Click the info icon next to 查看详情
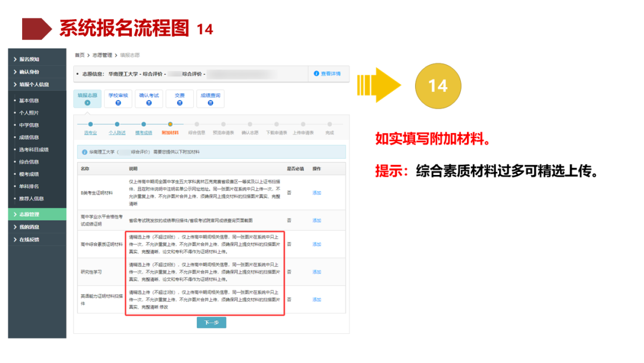644x363 pixels. pos(315,74)
